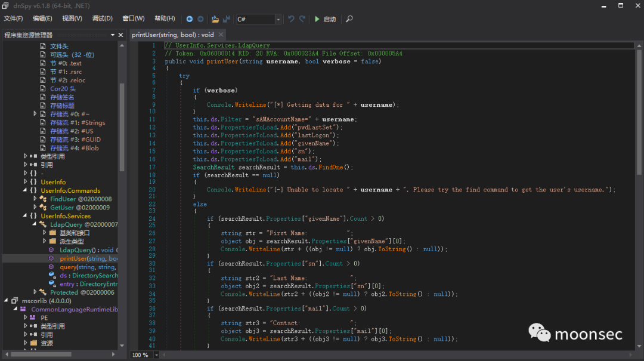This screenshot has width=644, height=361.
Task: Open the C# language dropdown
Action: (278, 20)
